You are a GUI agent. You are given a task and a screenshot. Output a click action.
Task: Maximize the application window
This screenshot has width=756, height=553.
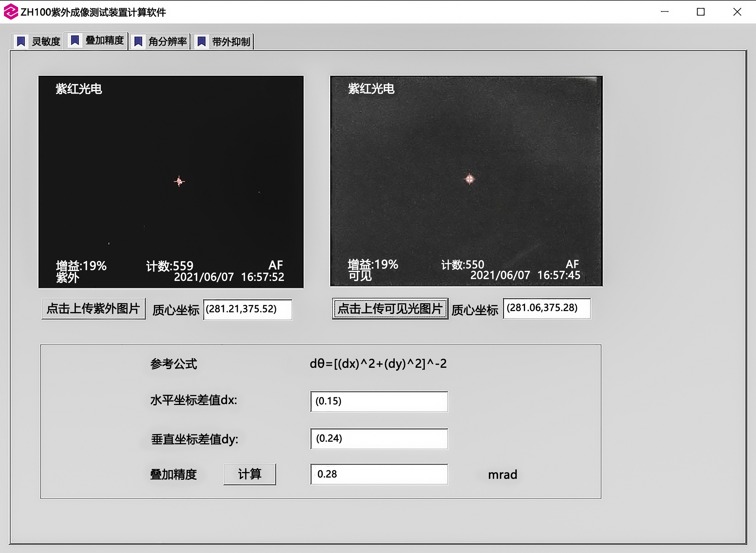tap(700, 12)
